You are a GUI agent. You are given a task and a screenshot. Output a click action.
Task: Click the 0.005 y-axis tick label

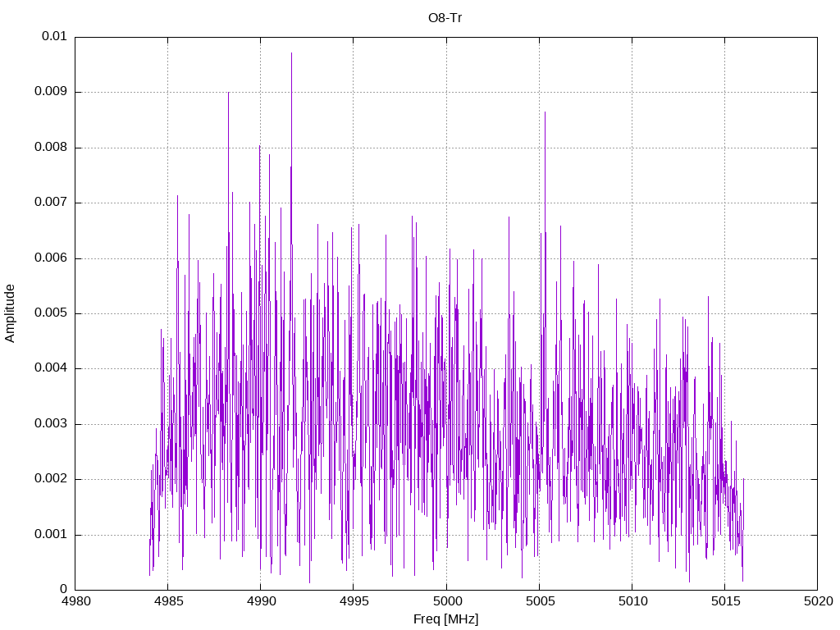51,313
